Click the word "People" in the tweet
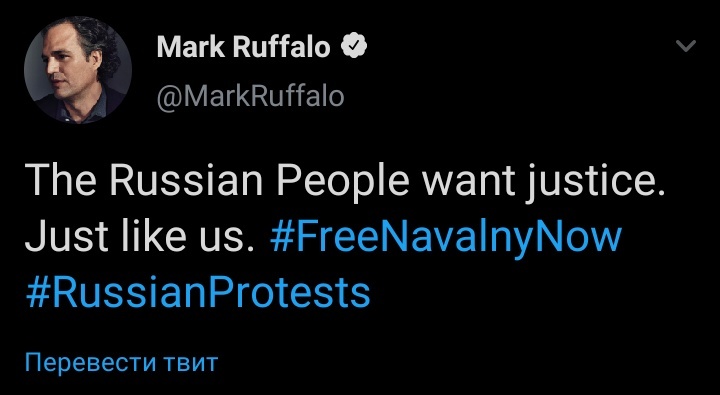Screen dimensions: 720x395 tap(343, 181)
